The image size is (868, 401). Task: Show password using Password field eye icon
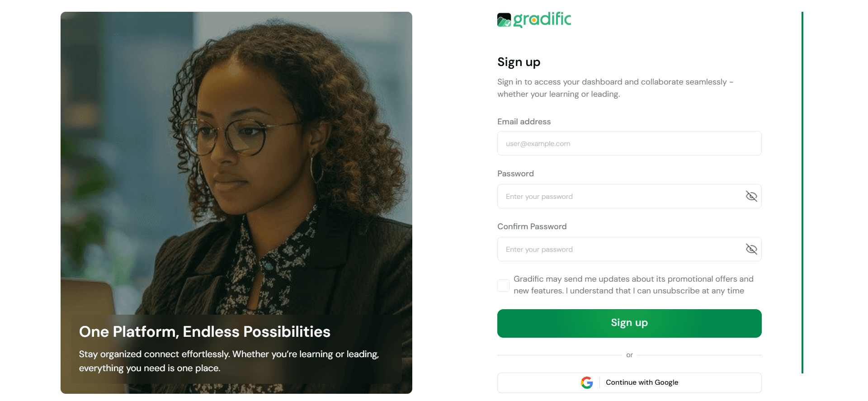click(x=751, y=196)
